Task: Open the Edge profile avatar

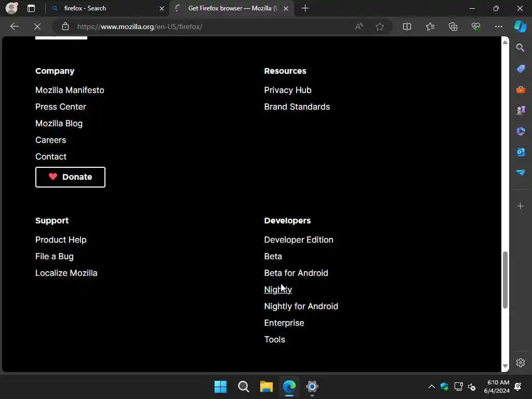Action: [11, 8]
